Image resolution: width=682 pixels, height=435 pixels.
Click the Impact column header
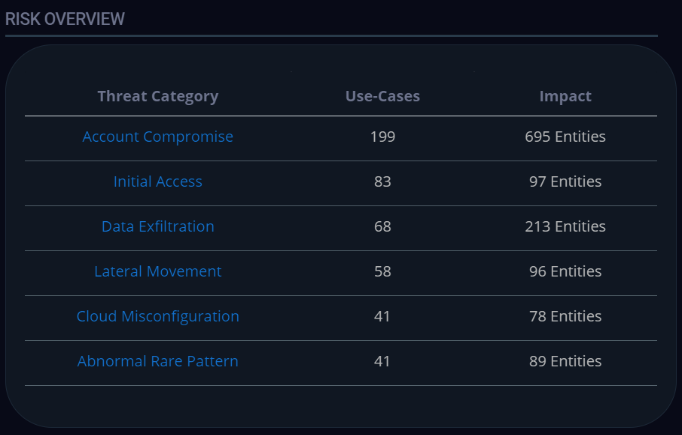pyautogui.click(x=565, y=97)
